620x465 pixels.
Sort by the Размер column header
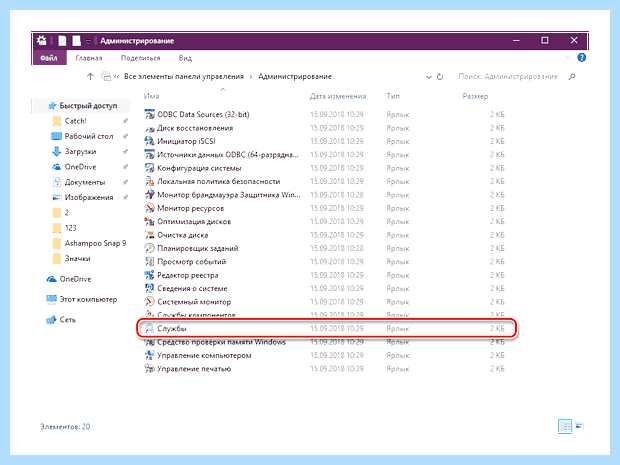click(x=475, y=96)
